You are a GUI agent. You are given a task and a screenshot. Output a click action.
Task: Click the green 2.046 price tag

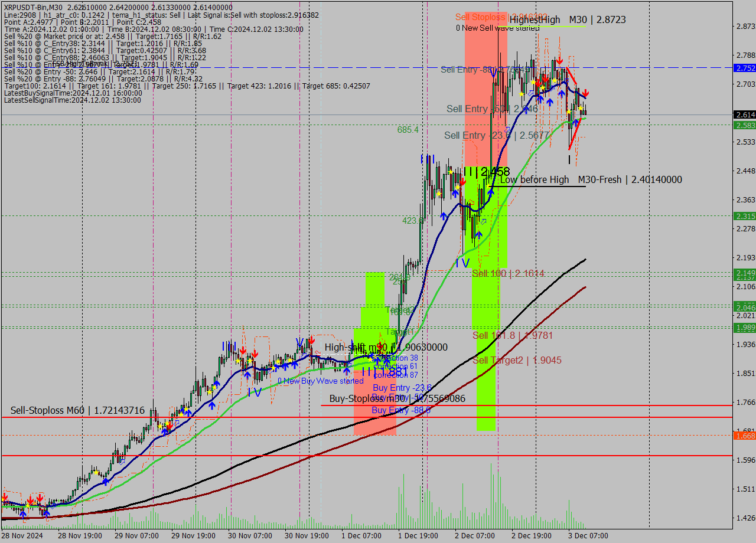coord(745,307)
